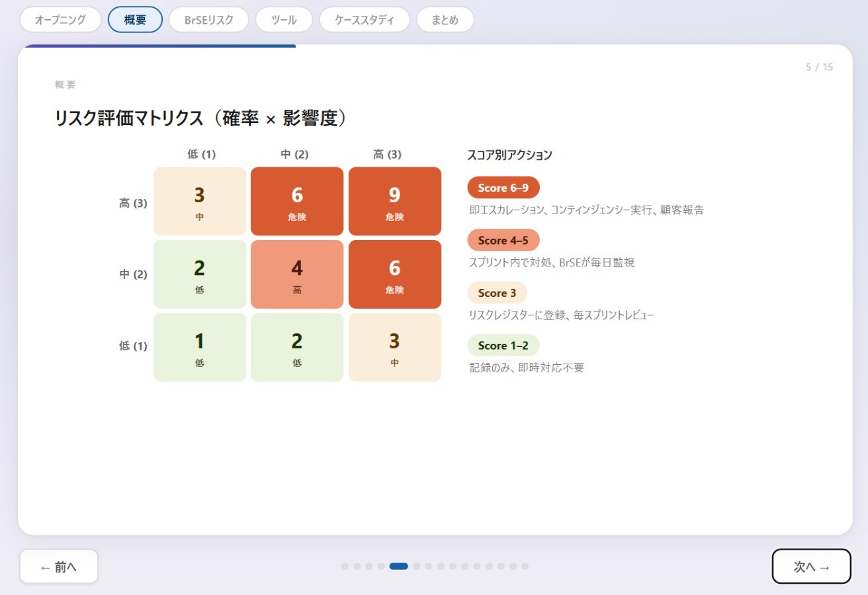The image size is (868, 595).
Task: Select the BrSEリスク tab
Action: [208, 20]
